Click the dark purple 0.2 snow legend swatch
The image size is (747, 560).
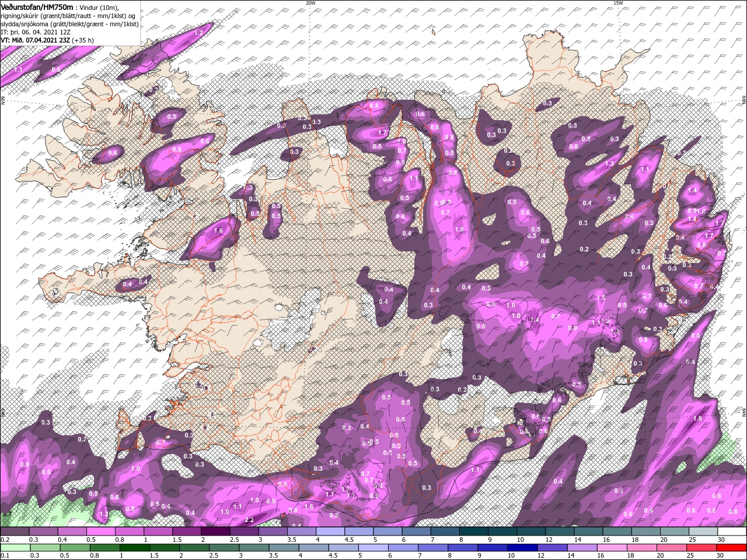[15, 531]
